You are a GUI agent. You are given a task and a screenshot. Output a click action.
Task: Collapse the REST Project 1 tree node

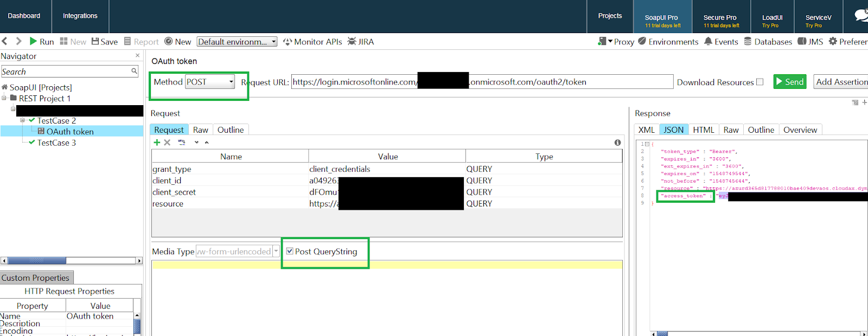click(4, 98)
